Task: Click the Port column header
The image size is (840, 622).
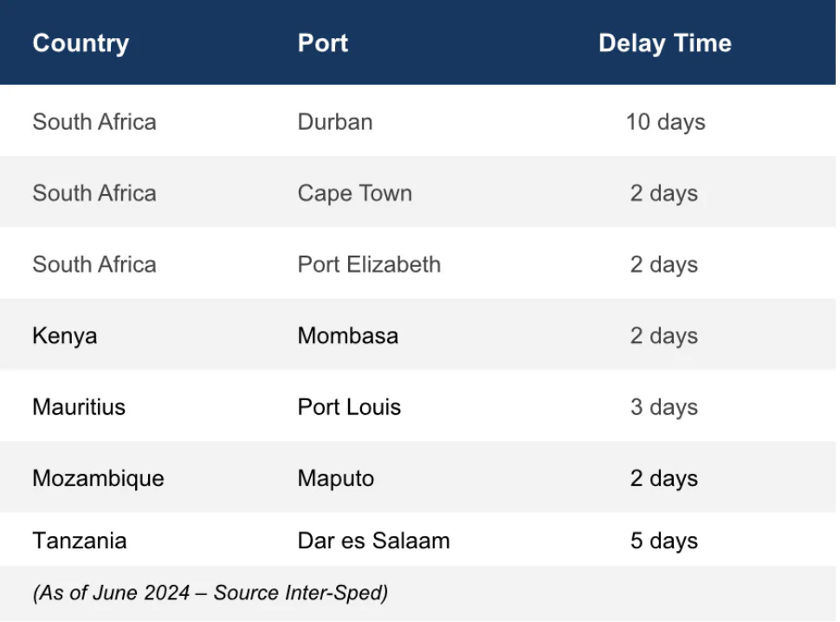Action: coord(322,42)
